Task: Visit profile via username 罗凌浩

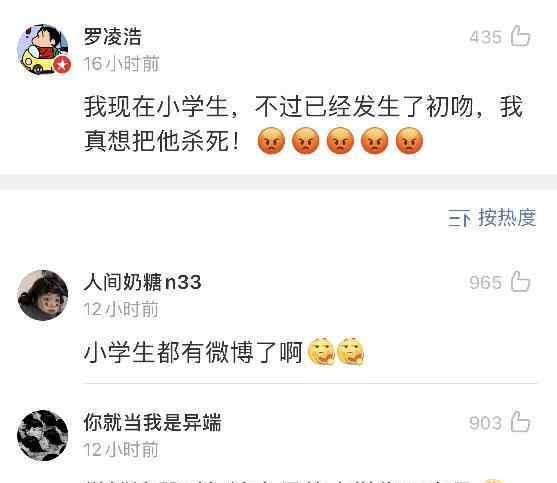Action: click(x=113, y=36)
